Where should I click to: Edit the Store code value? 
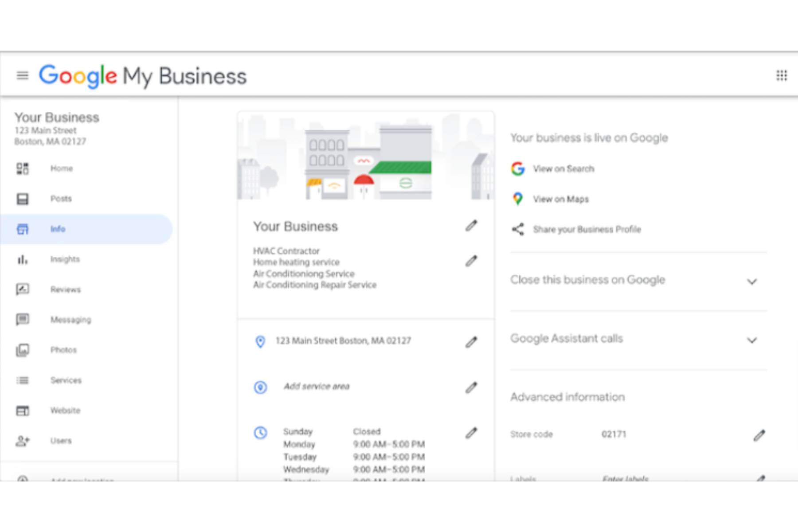pos(759,435)
